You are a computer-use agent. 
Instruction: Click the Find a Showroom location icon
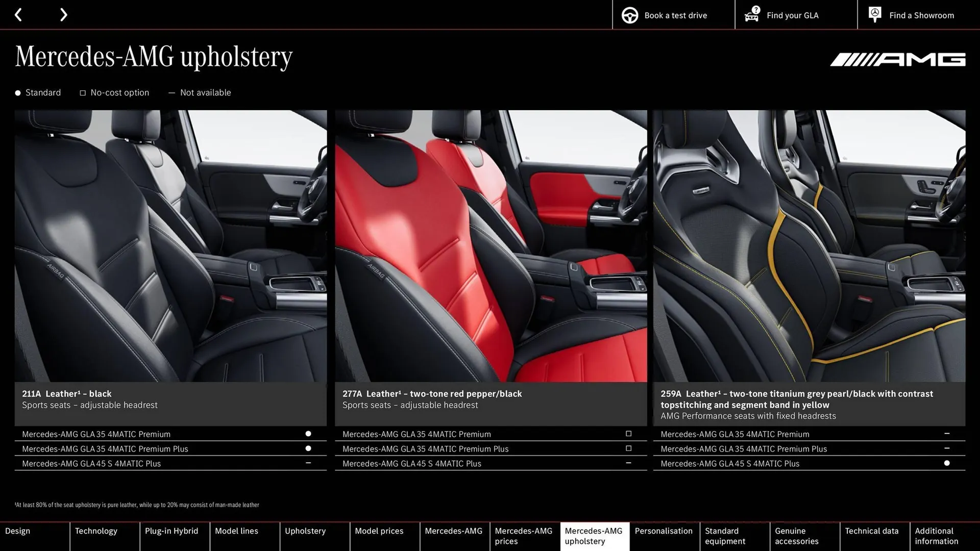[874, 15]
